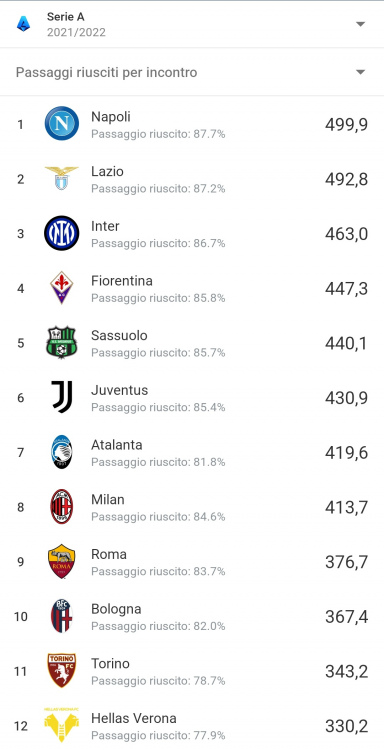Click the Hellas Verona yellow crest
The image size is (384, 750).
[62, 725]
